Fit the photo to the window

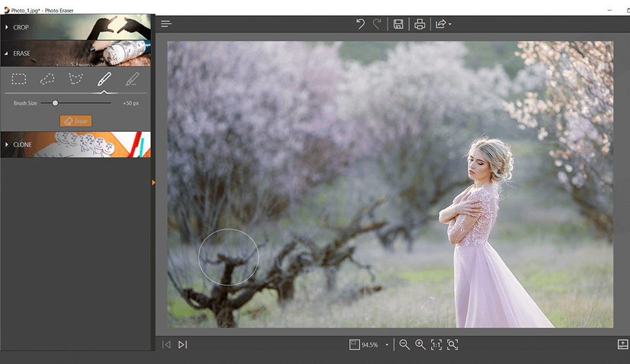[452, 345]
